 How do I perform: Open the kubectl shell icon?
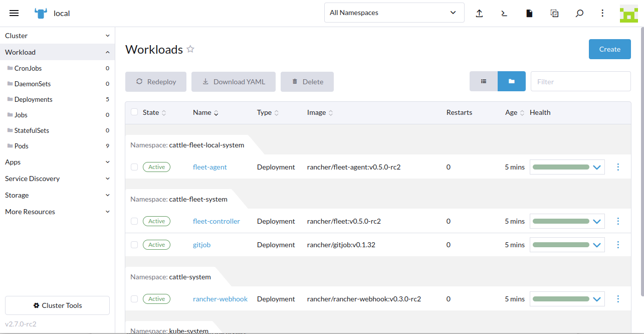click(504, 14)
